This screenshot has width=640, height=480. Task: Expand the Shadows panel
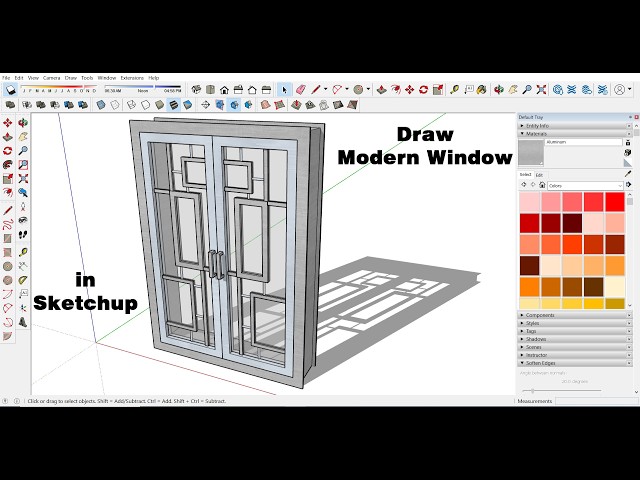575,339
